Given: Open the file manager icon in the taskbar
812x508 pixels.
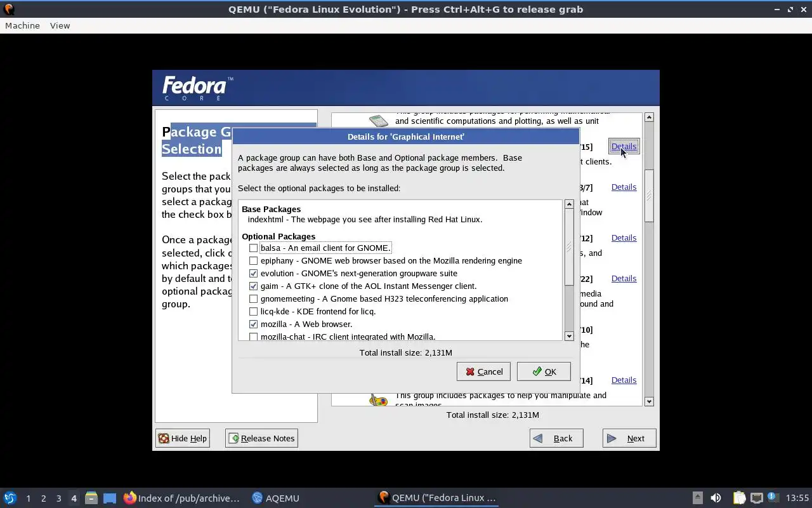Looking at the screenshot, I should 91,498.
